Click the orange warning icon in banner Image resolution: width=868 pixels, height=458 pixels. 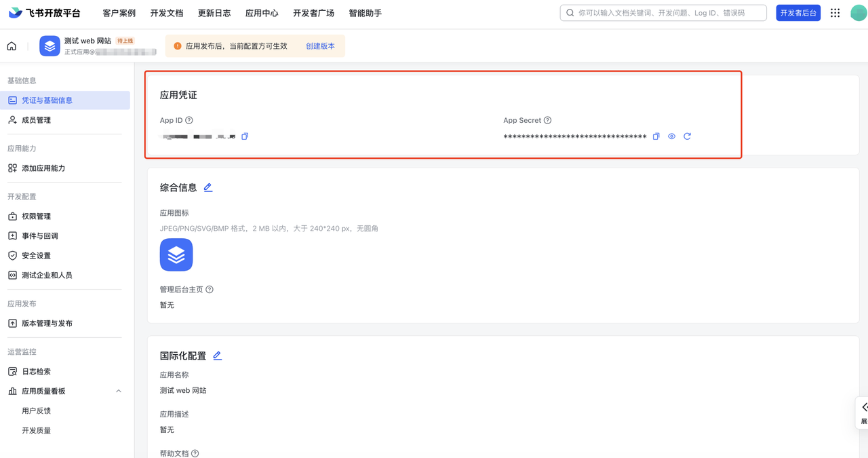178,46
